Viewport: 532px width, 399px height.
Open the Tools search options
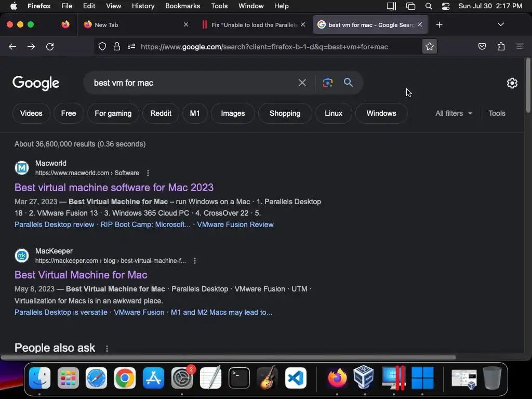(x=497, y=113)
